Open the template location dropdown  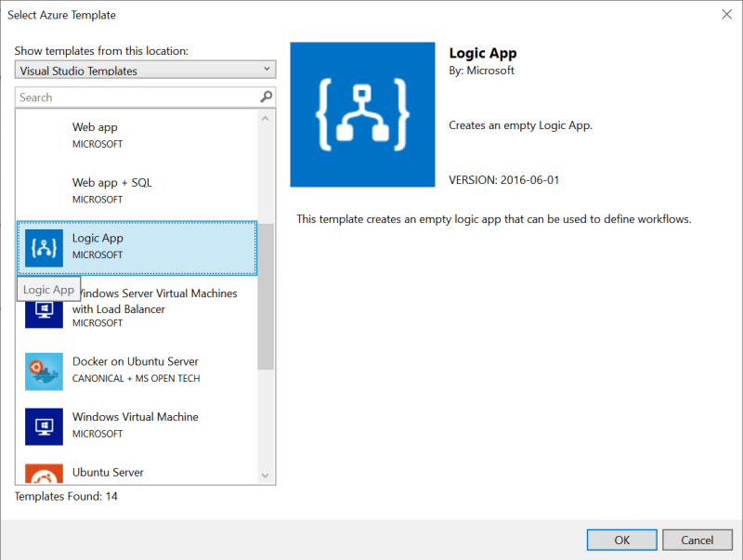pos(145,70)
